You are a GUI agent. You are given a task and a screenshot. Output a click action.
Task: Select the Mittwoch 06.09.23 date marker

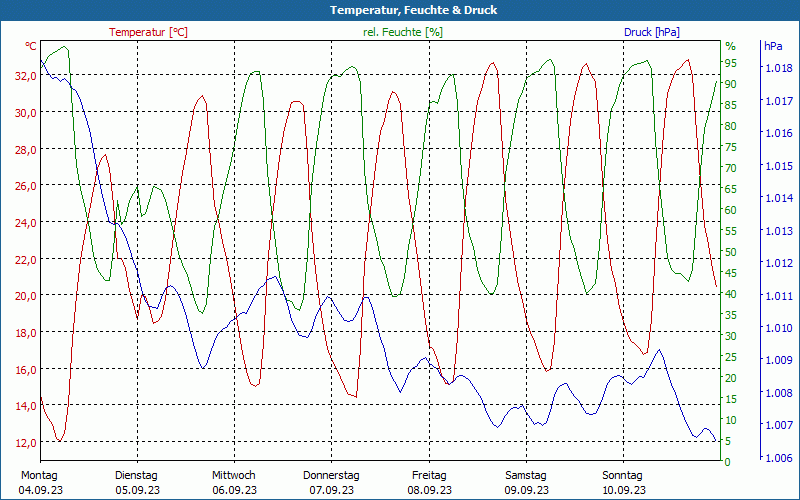234,482
